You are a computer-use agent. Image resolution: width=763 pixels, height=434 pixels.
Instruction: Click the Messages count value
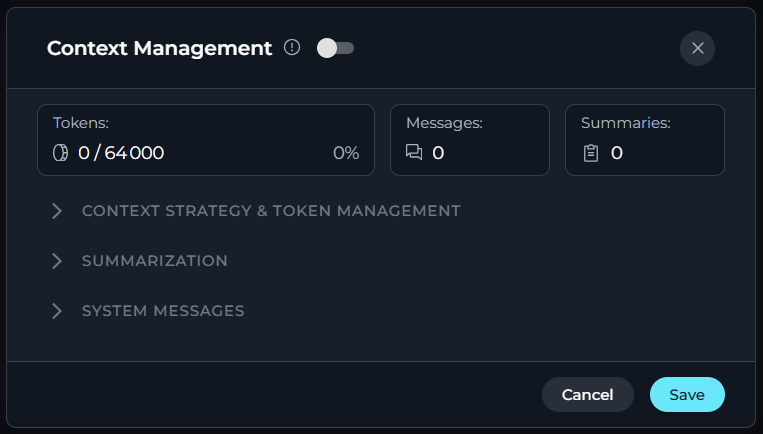[x=438, y=153]
